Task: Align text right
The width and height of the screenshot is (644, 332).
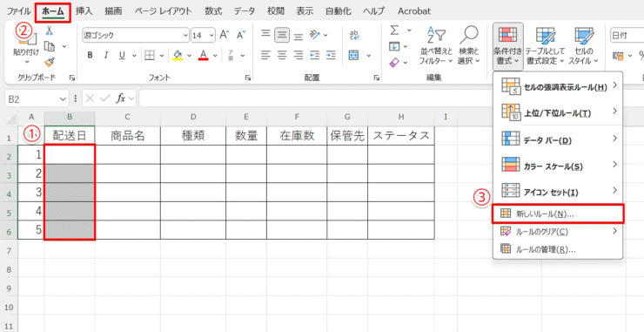Action: pos(299,55)
